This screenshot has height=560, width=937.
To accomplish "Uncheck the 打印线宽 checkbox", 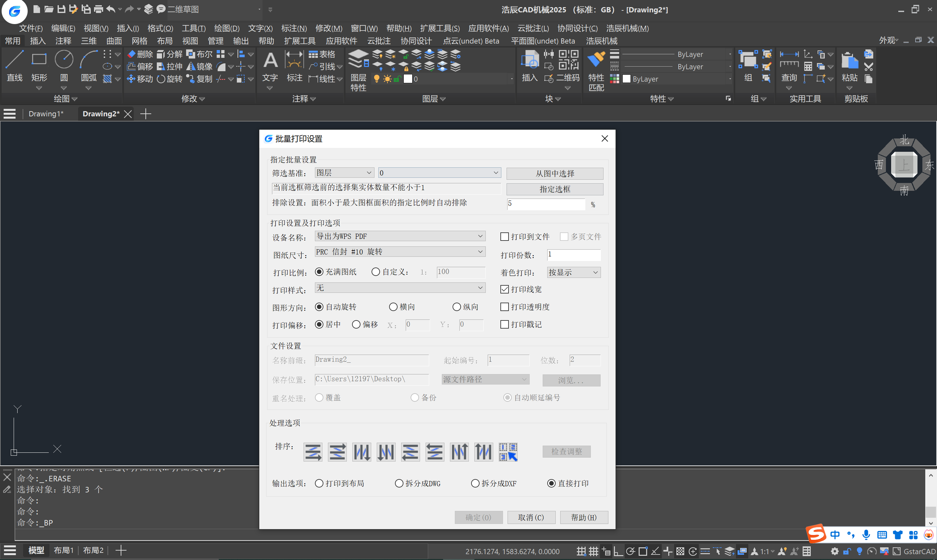I will point(504,290).
